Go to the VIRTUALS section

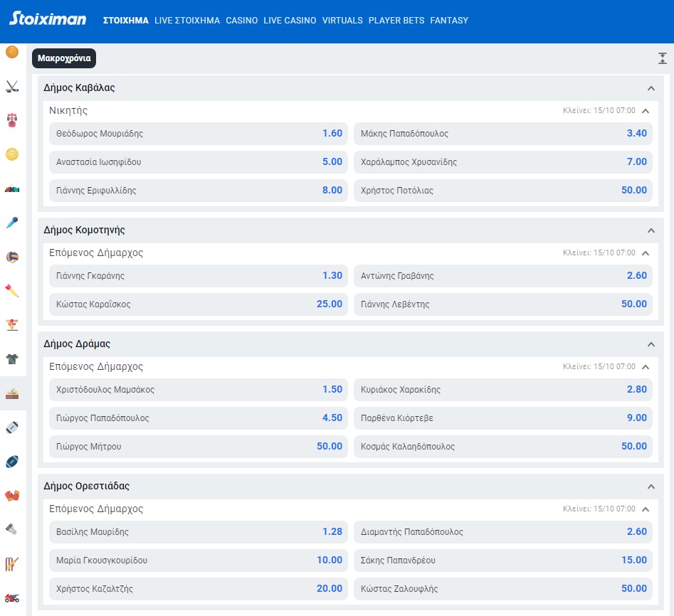(342, 21)
